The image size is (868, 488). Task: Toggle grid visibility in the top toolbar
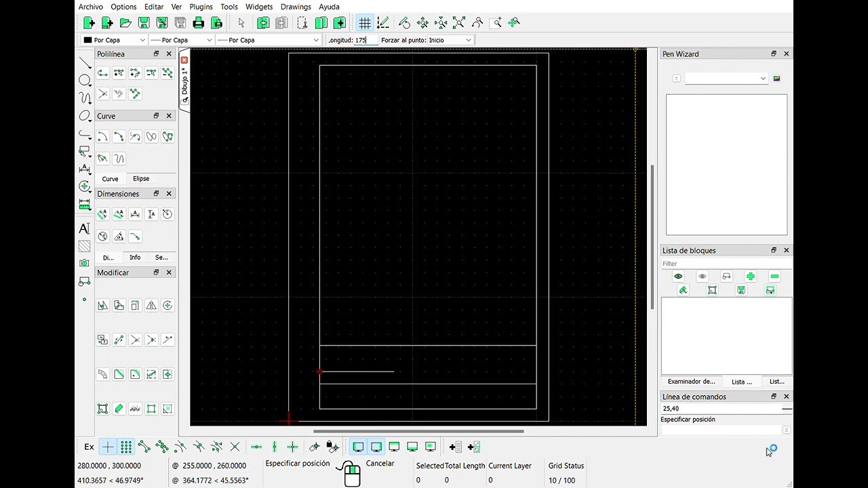click(x=365, y=23)
